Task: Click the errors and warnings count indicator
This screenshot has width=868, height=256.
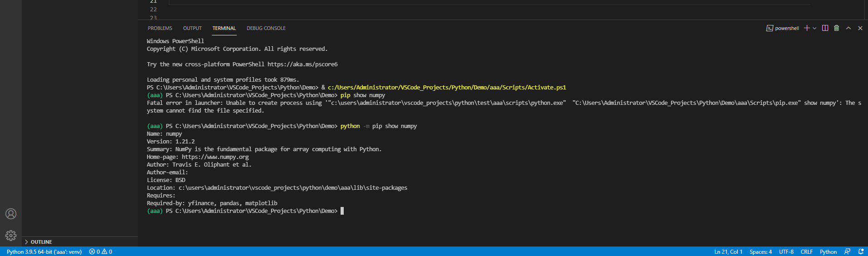Action: (101, 252)
